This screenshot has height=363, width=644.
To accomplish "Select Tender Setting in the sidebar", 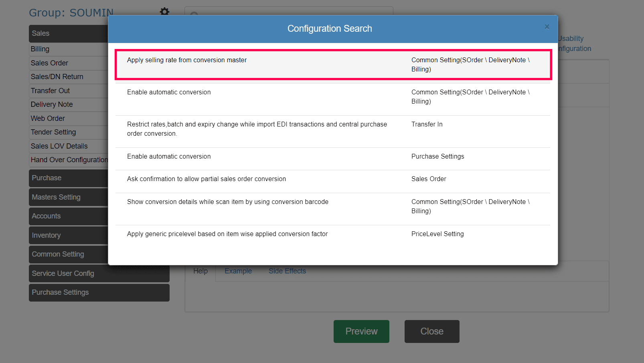I will (53, 132).
